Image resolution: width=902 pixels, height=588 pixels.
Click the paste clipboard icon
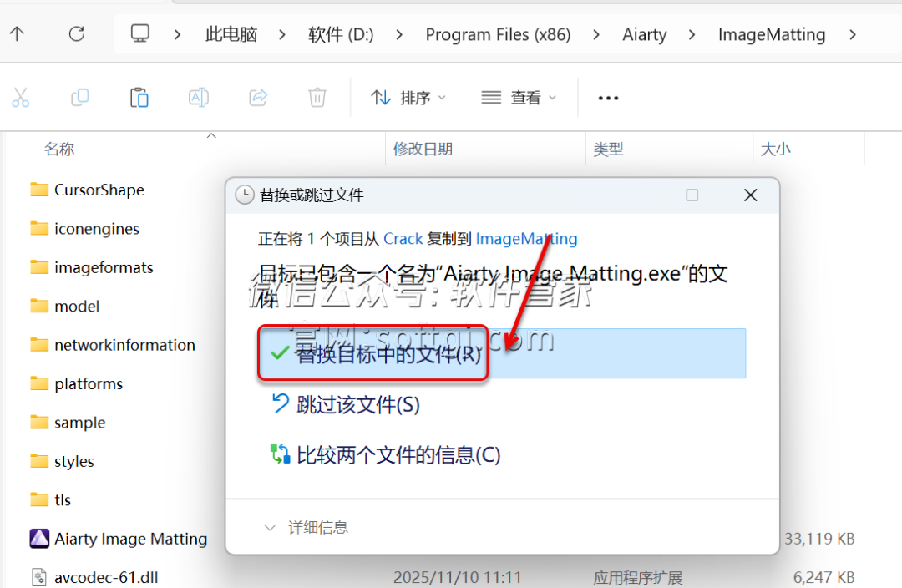(x=139, y=98)
